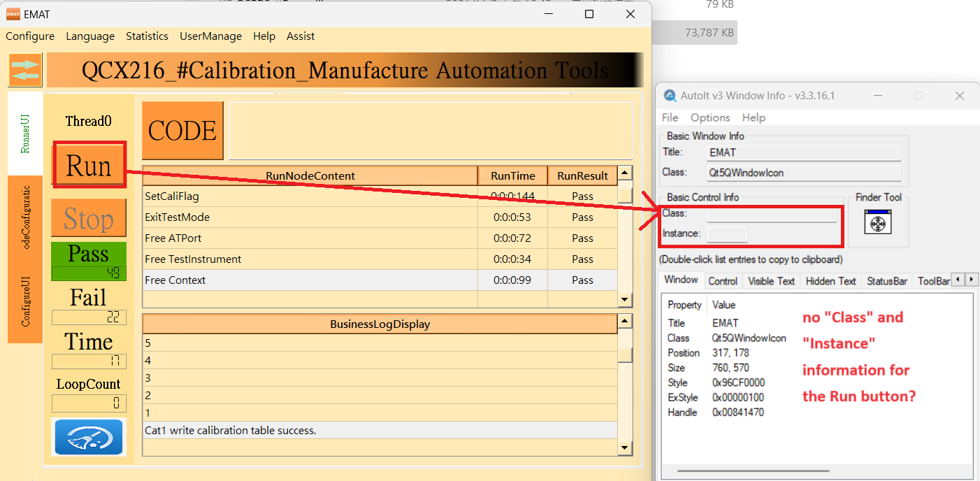The width and height of the screenshot is (980, 481).
Task: Click the code input field beside CODE
Action: click(431, 131)
